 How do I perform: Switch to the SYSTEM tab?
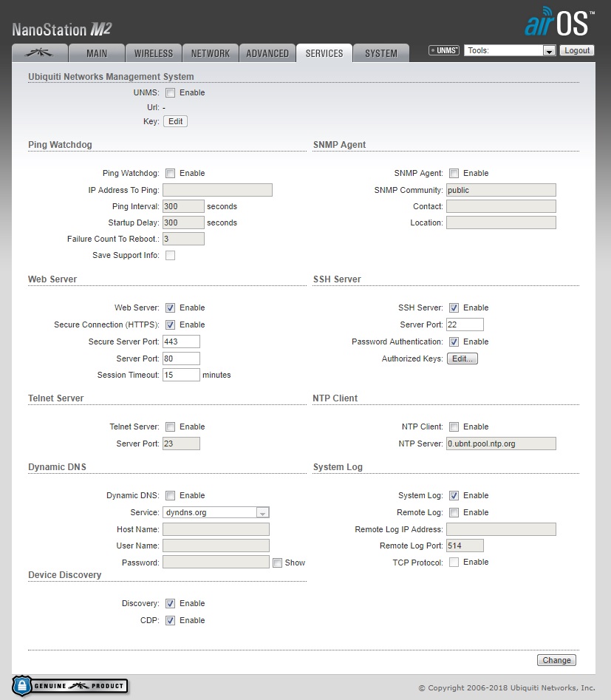pos(381,53)
